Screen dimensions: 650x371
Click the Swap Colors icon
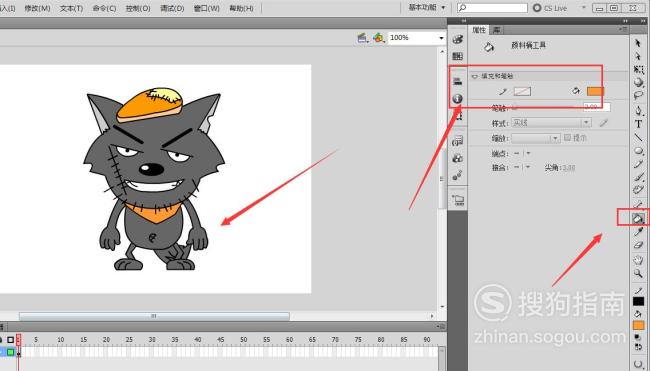coord(638,347)
